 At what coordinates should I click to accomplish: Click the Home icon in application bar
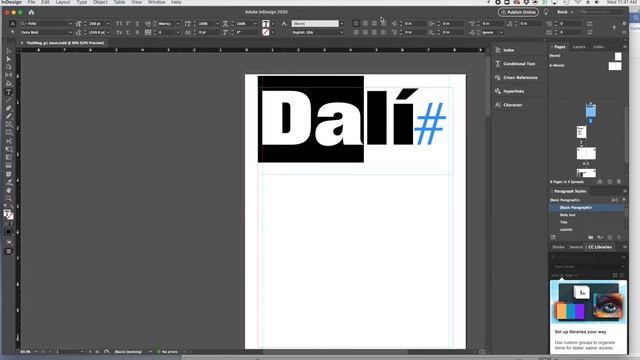click(31, 12)
